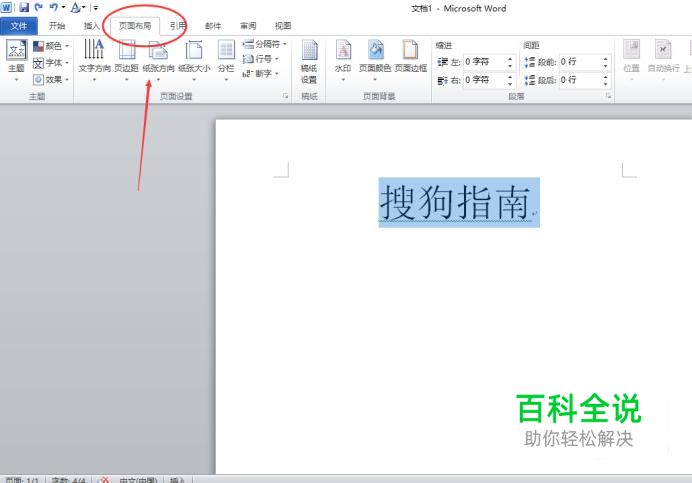
Task: Switch to the 邮件 (Mailings) tab
Action: click(213, 26)
